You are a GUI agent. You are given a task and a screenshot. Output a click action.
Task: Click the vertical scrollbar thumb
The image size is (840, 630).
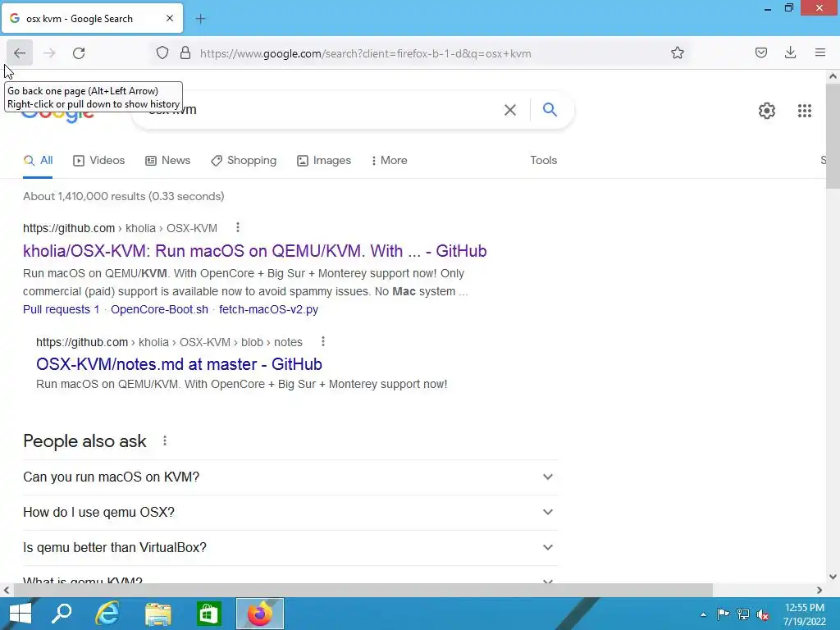pyautogui.click(x=833, y=136)
